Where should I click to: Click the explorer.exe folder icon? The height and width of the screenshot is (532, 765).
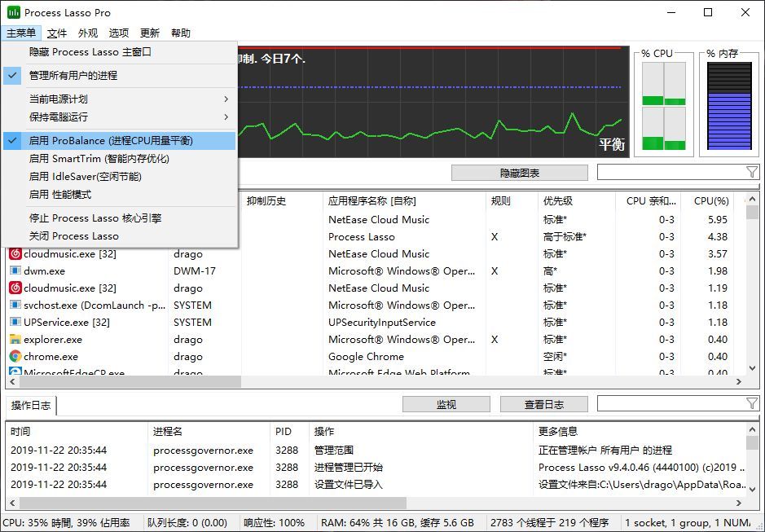click(x=15, y=339)
